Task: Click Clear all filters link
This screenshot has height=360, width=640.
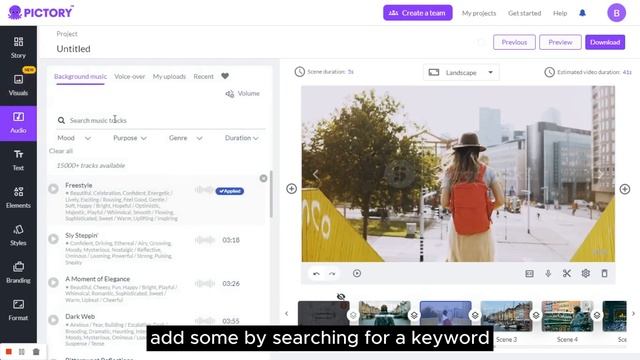Action: pyautogui.click(x=61, y=151)
